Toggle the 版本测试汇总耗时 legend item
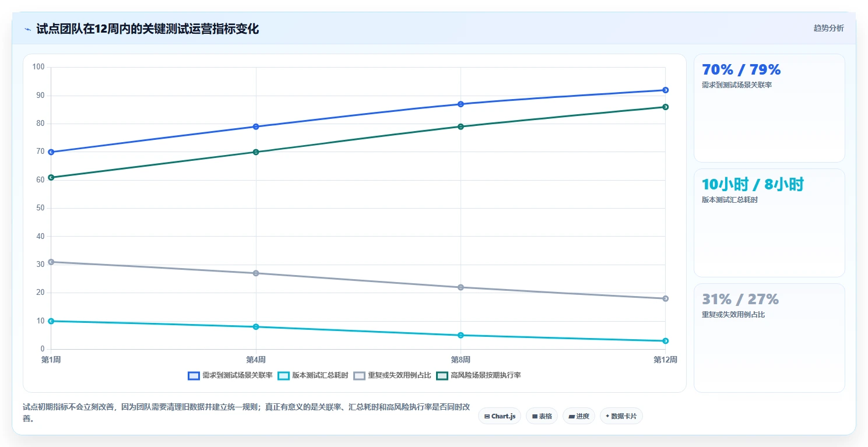Viewport: 868px width, 447px height. pyautogui.click(x=313, y=375)
